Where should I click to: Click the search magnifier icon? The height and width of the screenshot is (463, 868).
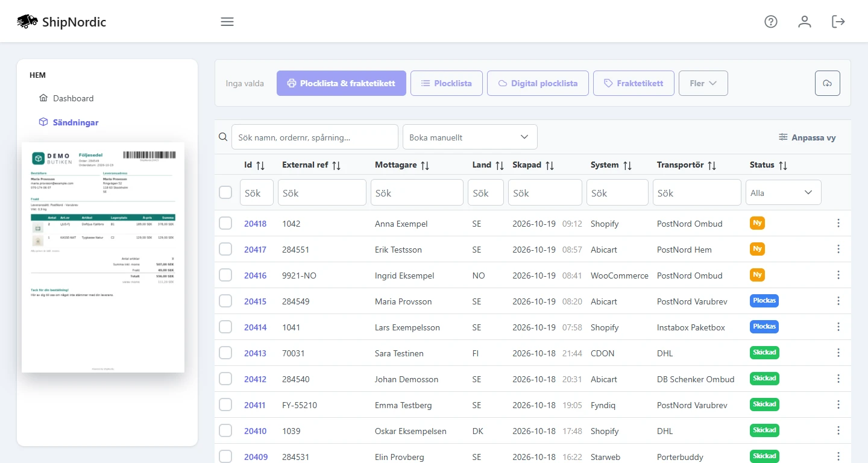pos(223,137)
